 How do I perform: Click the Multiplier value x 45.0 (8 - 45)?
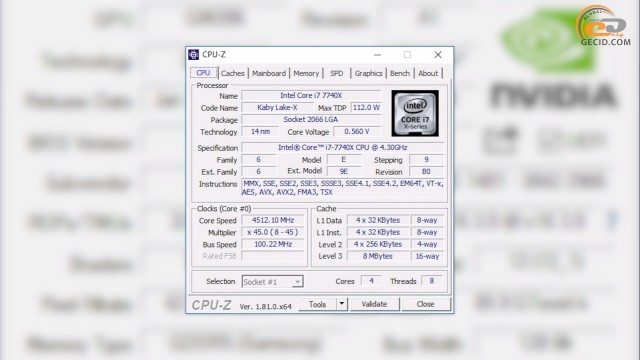coord(273,232)
